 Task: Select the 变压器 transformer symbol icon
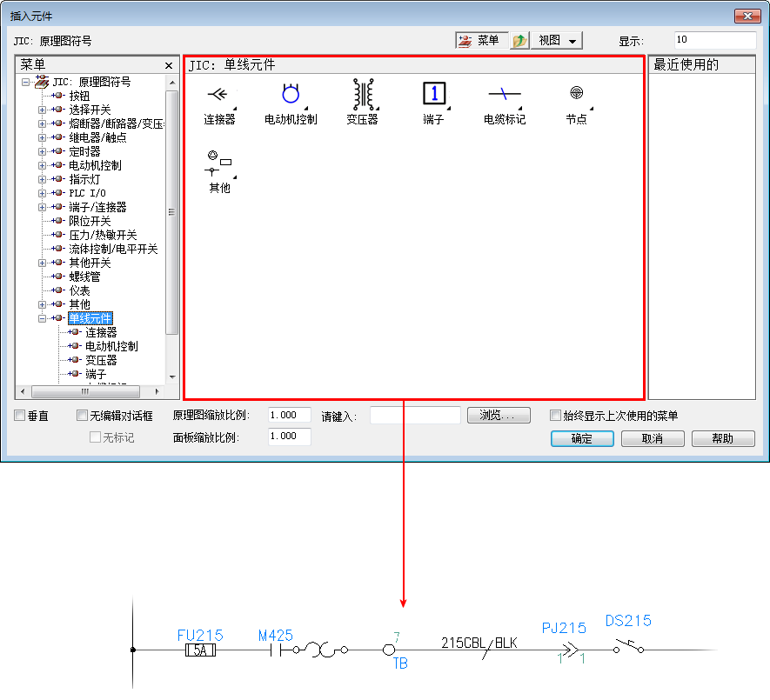tap(363, 94)
